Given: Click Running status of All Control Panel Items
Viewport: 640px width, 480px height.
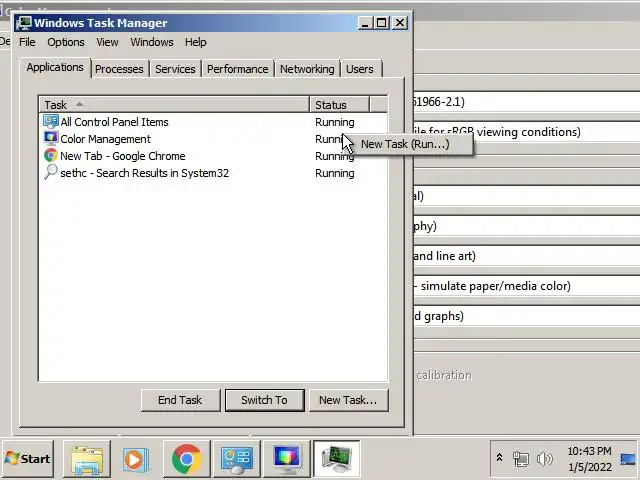Looking at the screenshot, I should [335, 122].
